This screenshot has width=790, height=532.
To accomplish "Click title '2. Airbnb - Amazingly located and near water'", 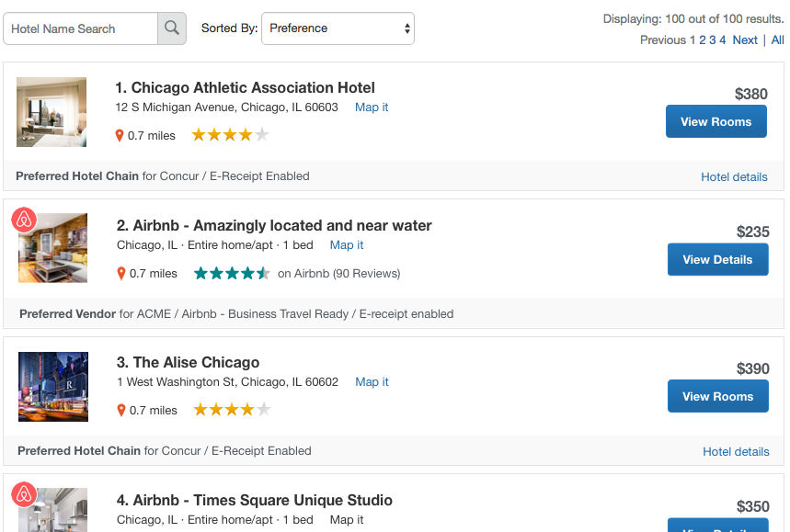I will point(274,225).
